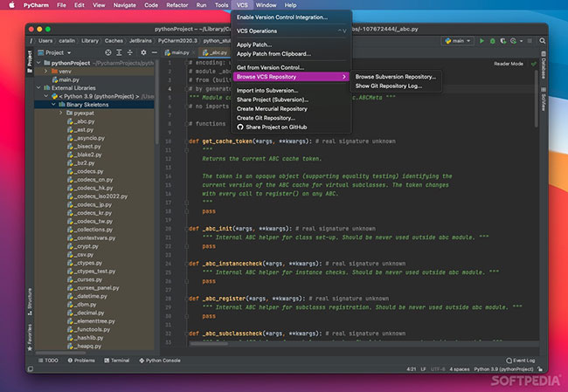Open the Terminal tool window
This screenshot has width=568, height=392.
(116, 361)
